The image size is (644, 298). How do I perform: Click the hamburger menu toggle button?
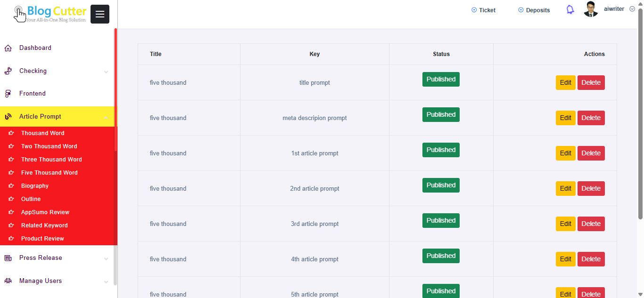99,14
